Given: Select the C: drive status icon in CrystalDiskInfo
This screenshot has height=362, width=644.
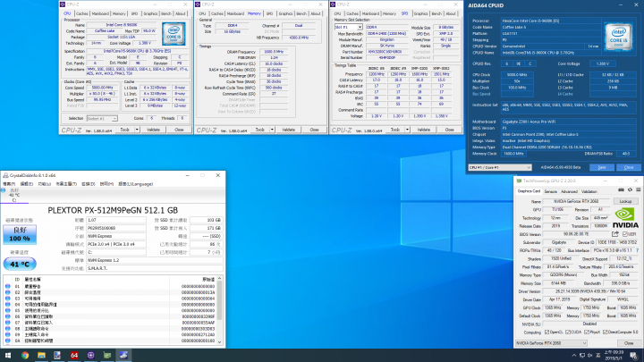Looking at the screenshot, I should point(4,190).
